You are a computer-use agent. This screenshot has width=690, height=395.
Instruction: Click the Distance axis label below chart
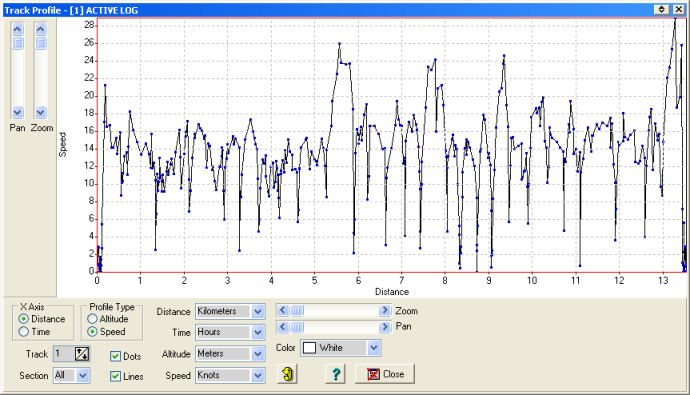392,292
